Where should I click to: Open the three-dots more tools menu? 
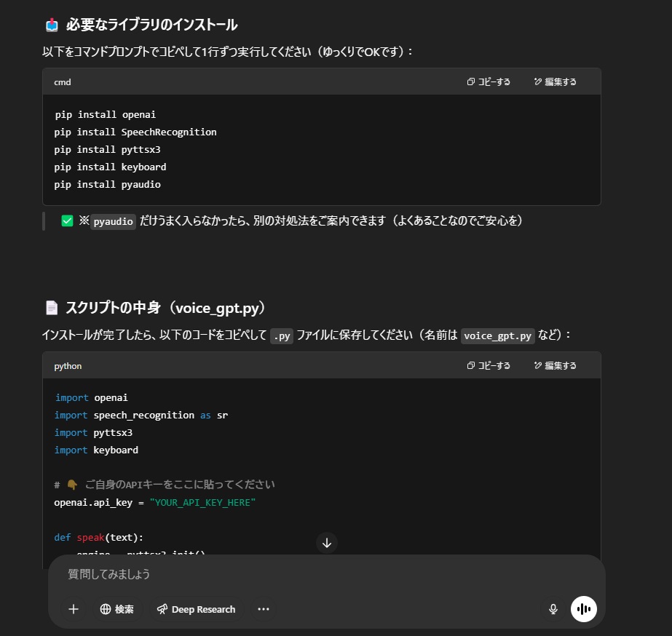click(x=263, y=609)
